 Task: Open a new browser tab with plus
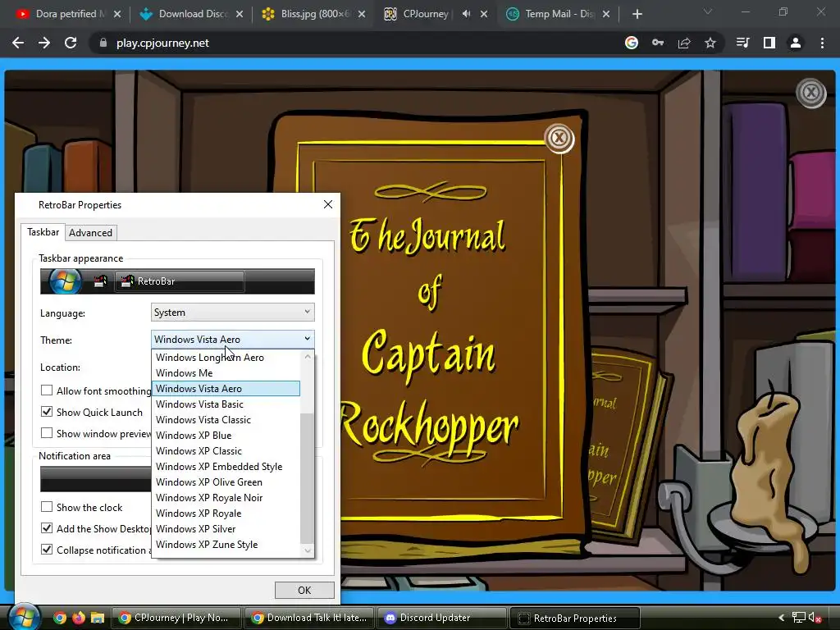point(637,15)
